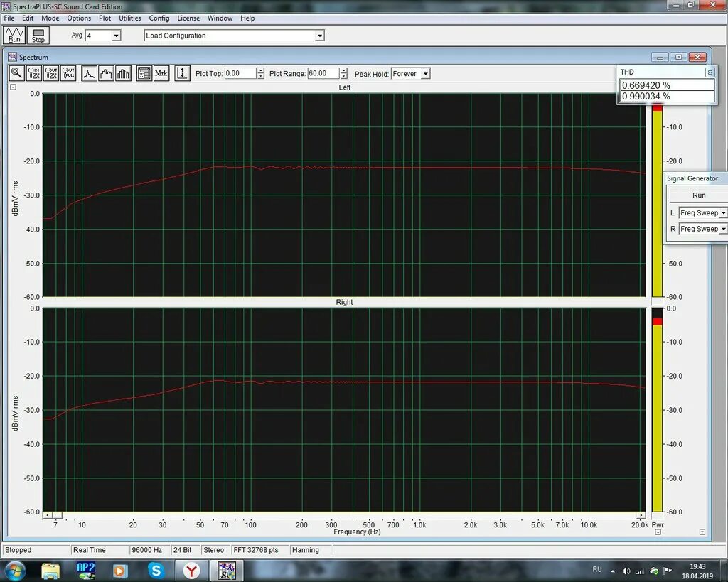Open Windows Explorer from the taskbar

tap(50, 571)
